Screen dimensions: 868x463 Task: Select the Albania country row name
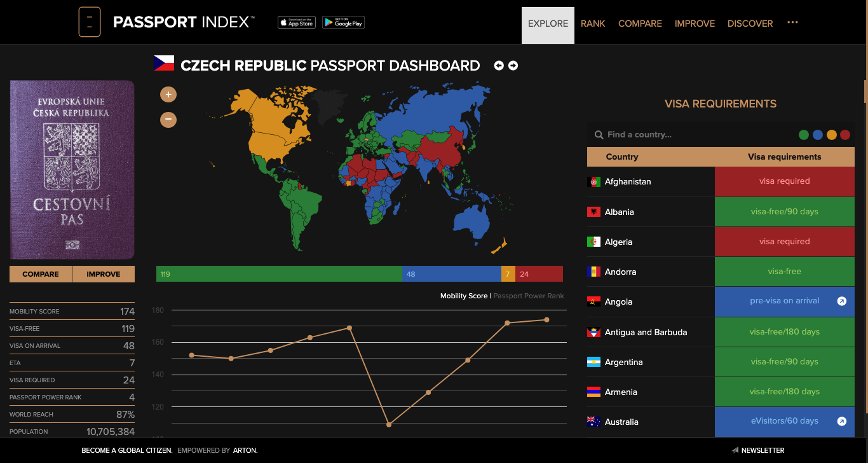(x=620, y=212)
